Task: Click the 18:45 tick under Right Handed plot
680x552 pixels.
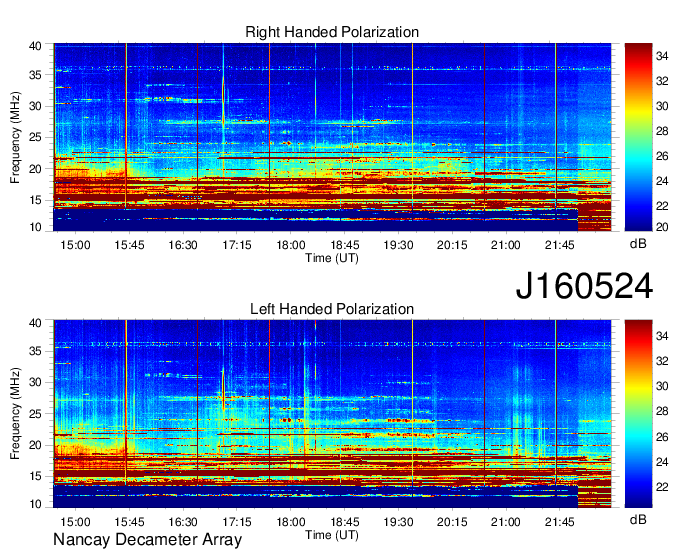Action: (x=345, y=245)
